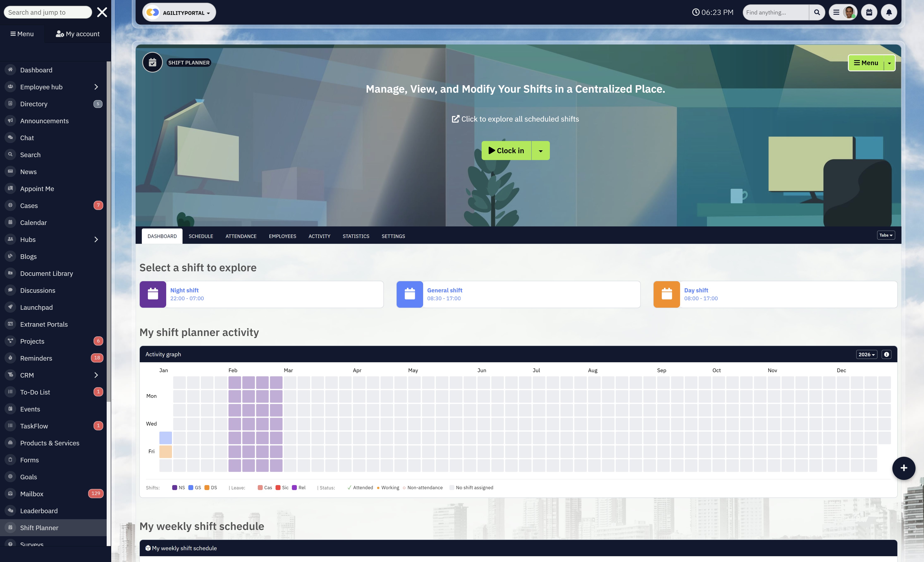The width and height of the screenshot is (924, 562).
Task: Click the orange Friday cell in January
Action: (x=165, y=451)
